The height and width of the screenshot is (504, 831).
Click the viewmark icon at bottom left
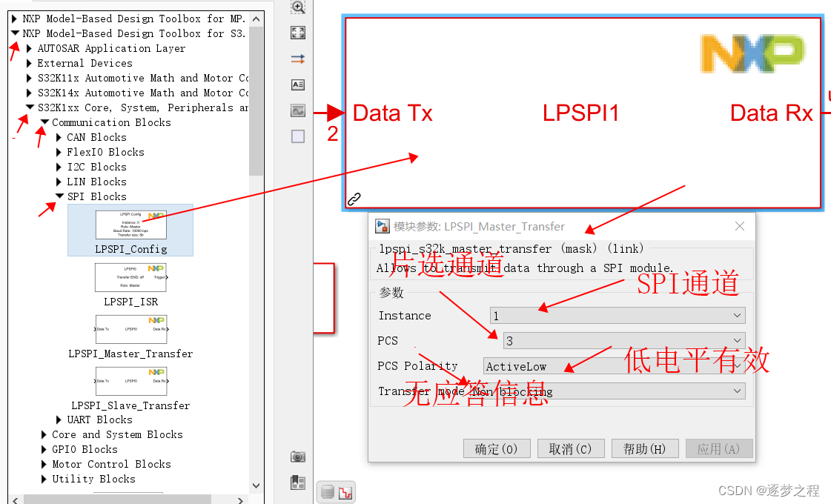297,483
